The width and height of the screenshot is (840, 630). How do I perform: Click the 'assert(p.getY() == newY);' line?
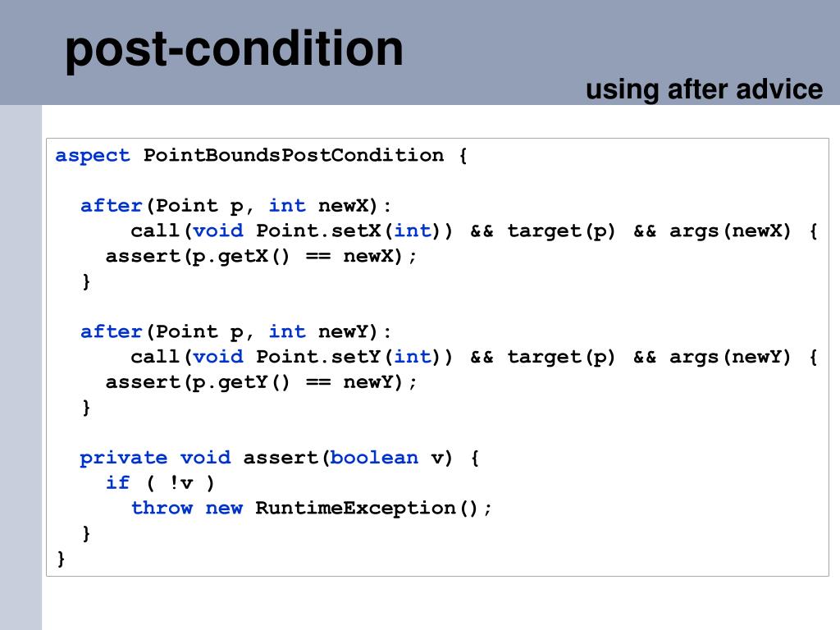point(260,382)
